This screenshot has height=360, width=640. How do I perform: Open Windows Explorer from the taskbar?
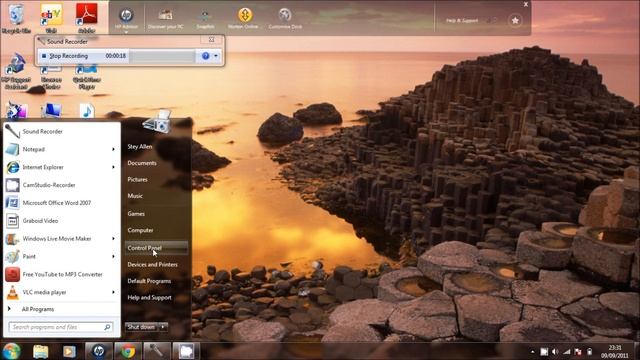point(40,351)
